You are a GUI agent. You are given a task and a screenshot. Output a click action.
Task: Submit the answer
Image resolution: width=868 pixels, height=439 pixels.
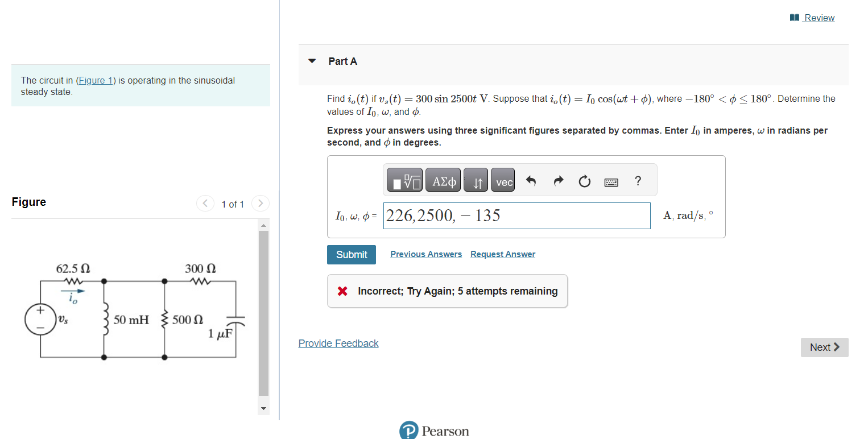pos(352,254)
